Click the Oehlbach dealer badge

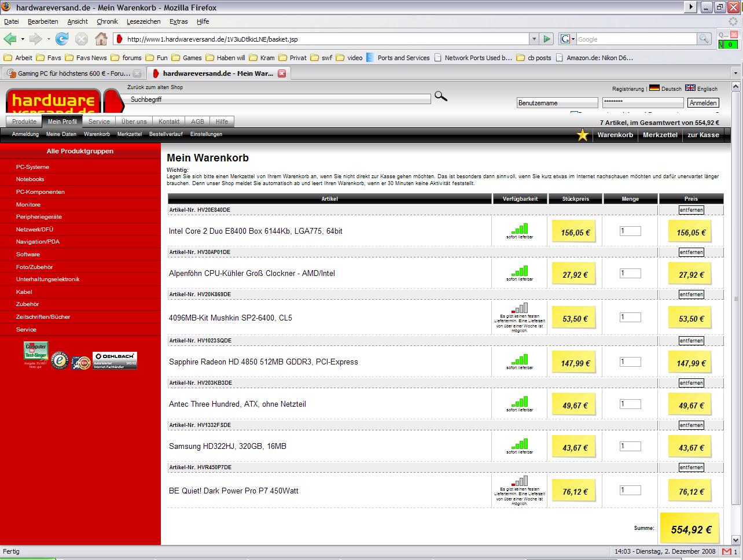[115, 360]
